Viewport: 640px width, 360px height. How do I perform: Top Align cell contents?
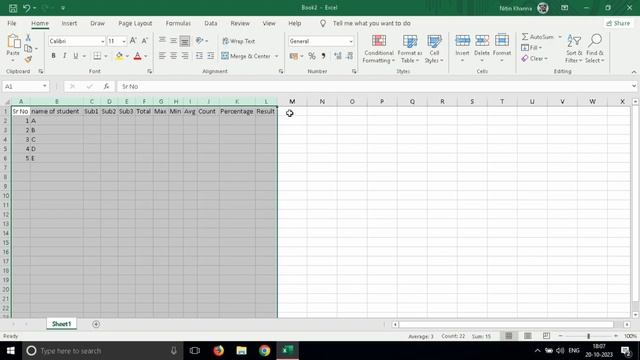tap(162, 41)
